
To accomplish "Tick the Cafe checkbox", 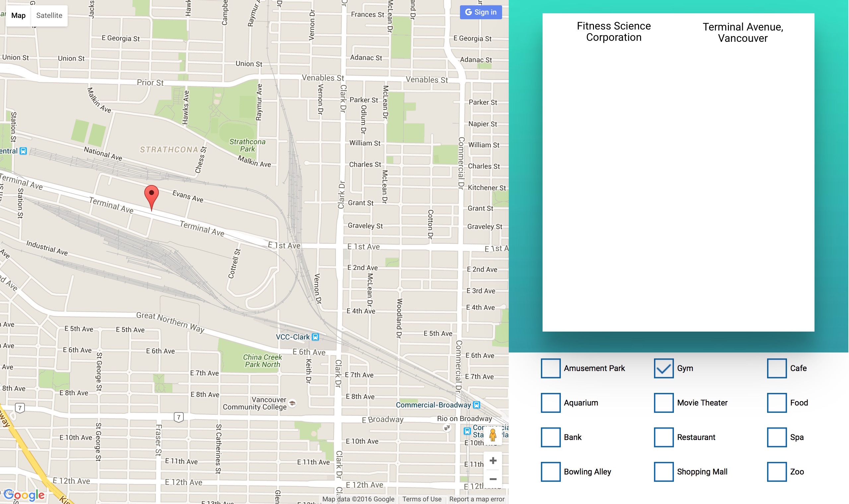I will [x=777, y=368].
